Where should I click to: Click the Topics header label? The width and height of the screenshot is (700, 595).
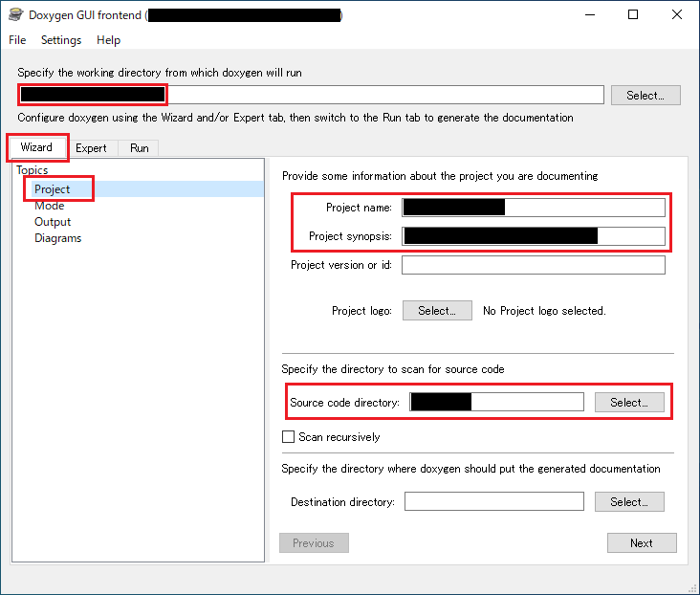(33, 170)
